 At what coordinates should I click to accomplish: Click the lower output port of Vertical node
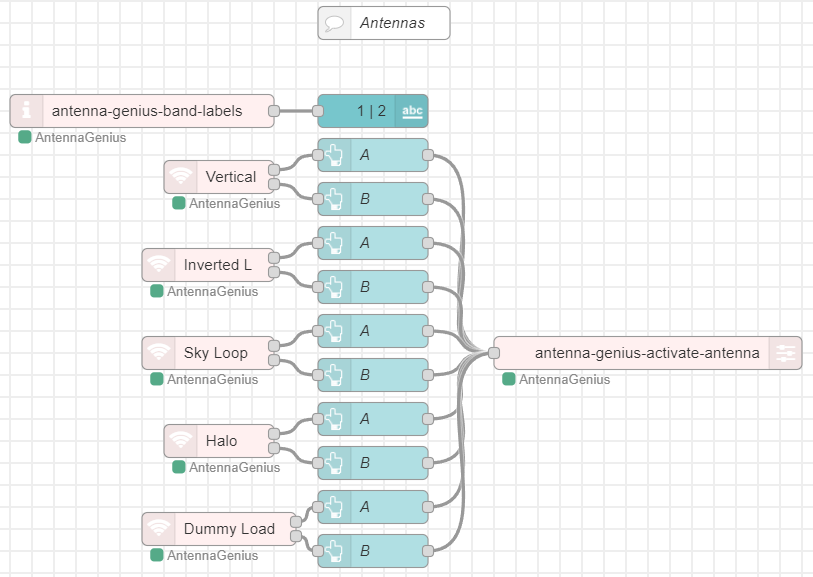coord(274,184)
